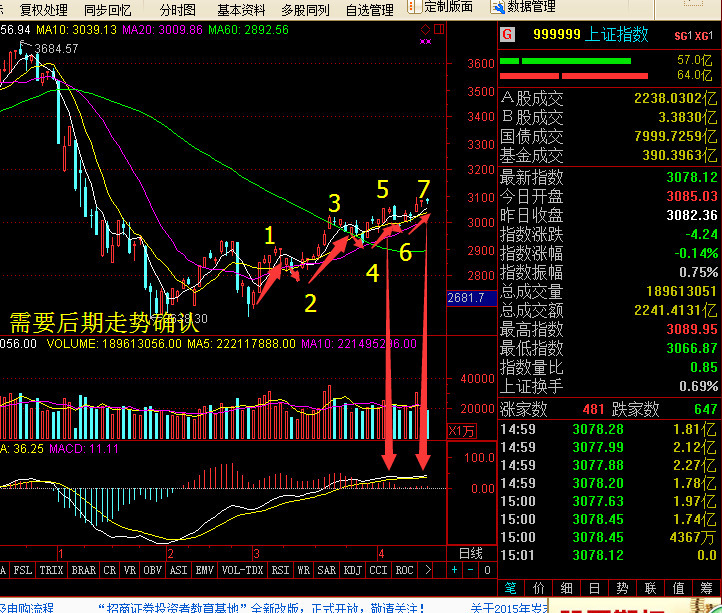Toggle the X1万 volume unit label
This screenshot has width=722, height=613.
(462, 432)
